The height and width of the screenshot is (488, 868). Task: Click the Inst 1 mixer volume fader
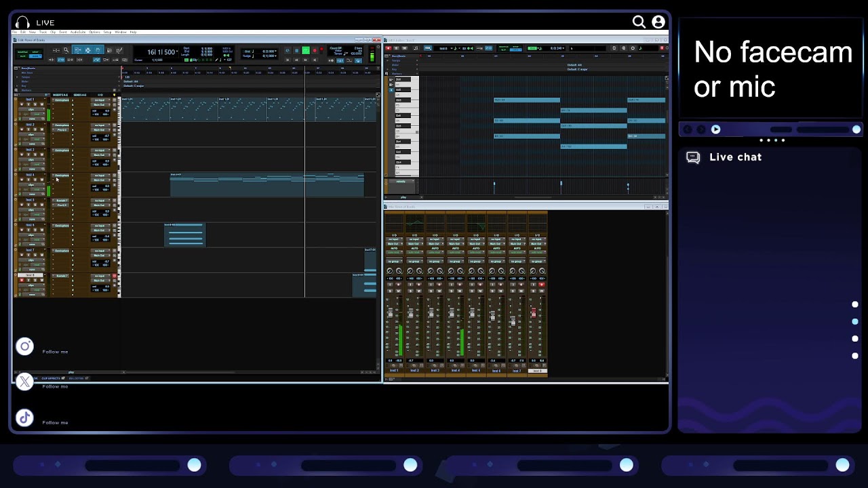(x=390, y=312)
